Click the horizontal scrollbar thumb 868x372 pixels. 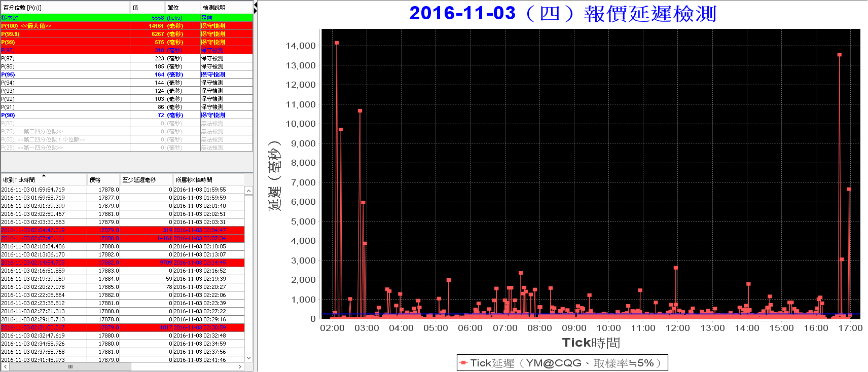point(70,366)
